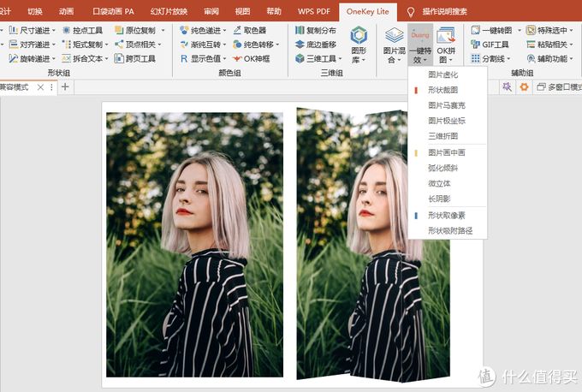Close the 兼容模式 document tab
The width and height of the screenshot is (582, 392).
click(x=40, y=87)
